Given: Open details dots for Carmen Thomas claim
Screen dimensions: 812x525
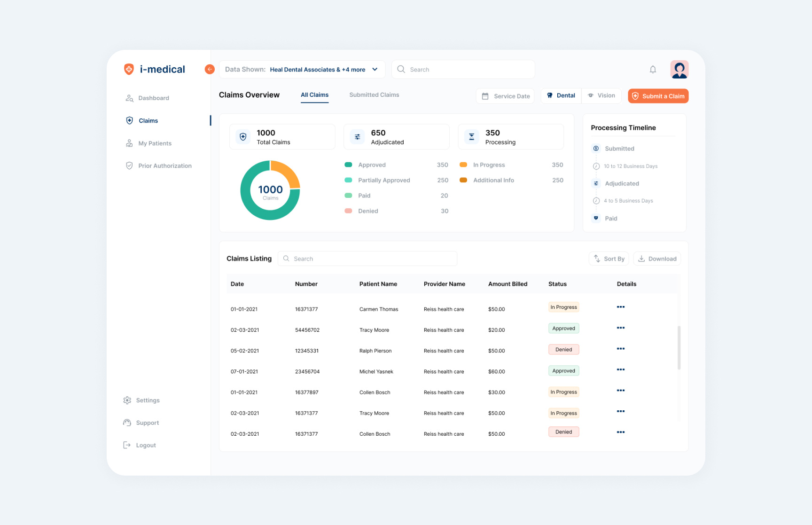Looking at the screenshot, I should (620, 307).
